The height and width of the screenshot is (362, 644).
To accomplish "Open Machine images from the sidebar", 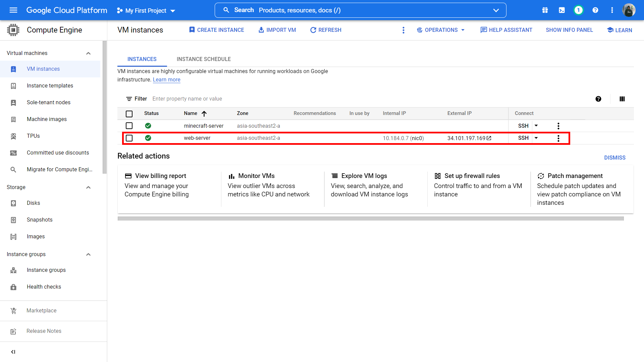I will pyautogui.click(x=47, y=119).
